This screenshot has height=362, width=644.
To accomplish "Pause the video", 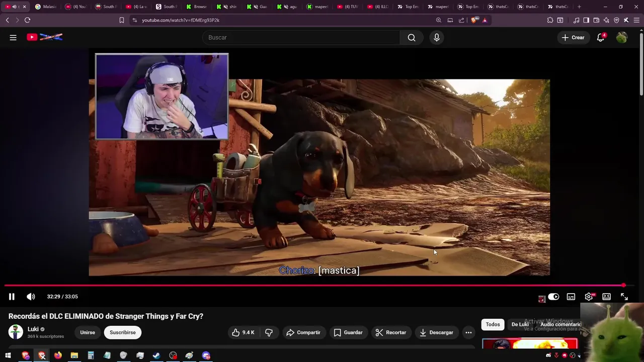I will pyautogui.click(x=12, y=297).
